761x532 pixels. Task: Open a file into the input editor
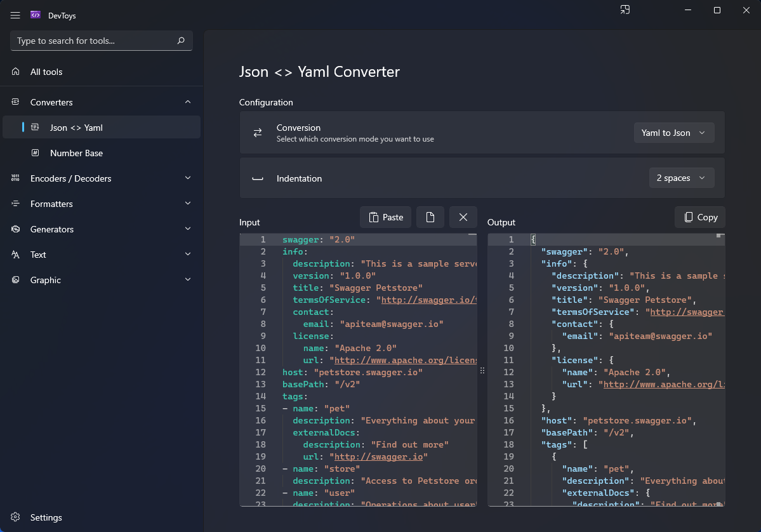[x=430, y=216]
